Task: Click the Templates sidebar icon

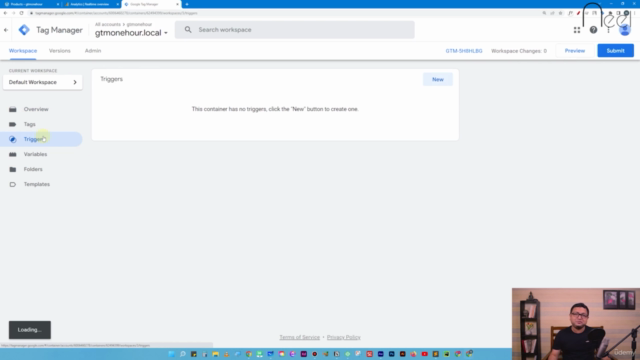Action: tap(13, 184)
